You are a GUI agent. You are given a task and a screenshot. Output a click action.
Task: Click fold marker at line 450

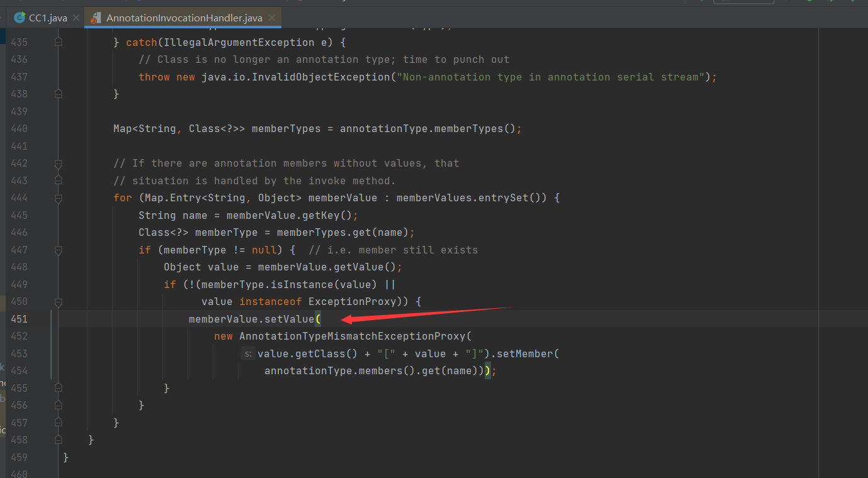59,303
